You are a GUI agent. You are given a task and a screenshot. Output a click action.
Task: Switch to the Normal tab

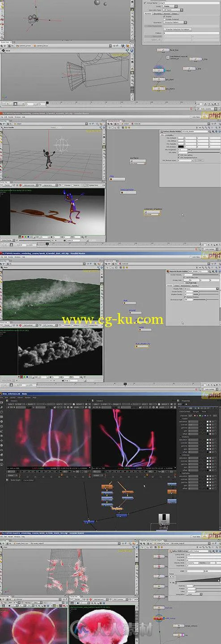pos(167,14)
